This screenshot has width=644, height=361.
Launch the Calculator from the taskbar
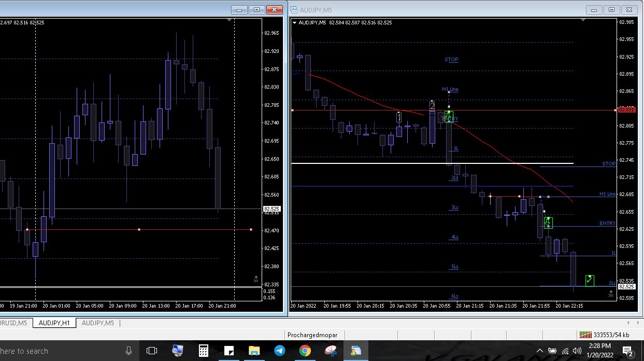[x=204, y=351]
